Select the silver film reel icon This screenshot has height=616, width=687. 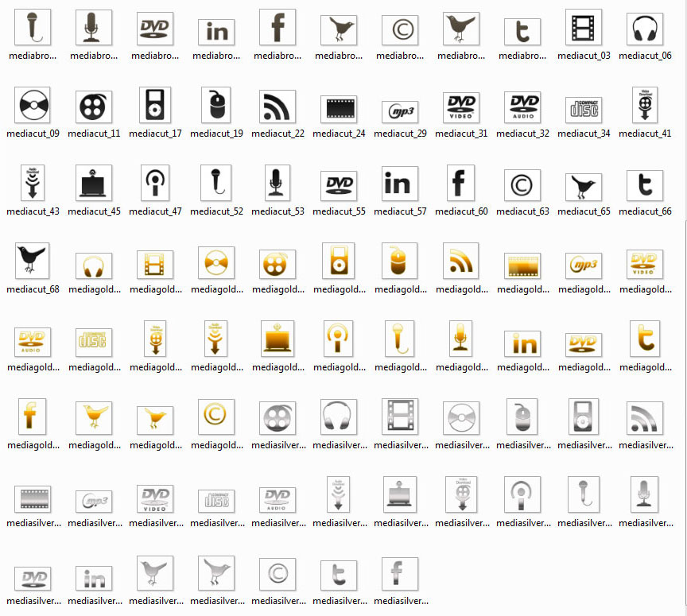click(278, 418)
